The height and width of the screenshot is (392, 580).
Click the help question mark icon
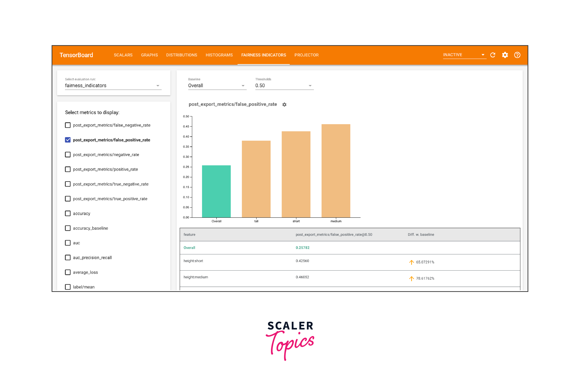coord(517,55)
